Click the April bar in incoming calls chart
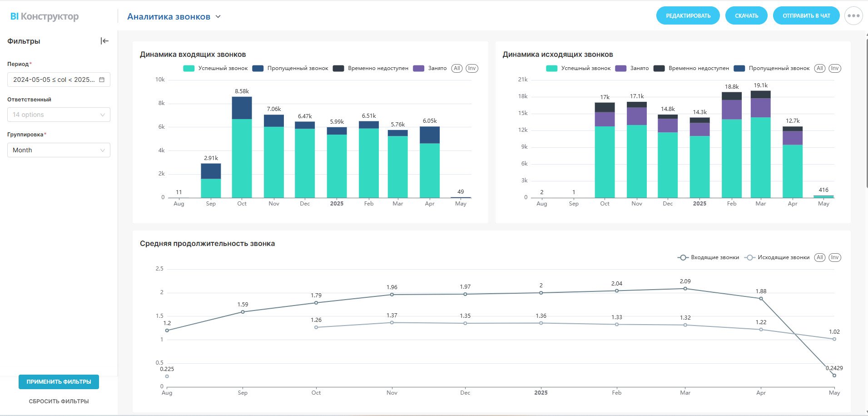 coord(430,162)
